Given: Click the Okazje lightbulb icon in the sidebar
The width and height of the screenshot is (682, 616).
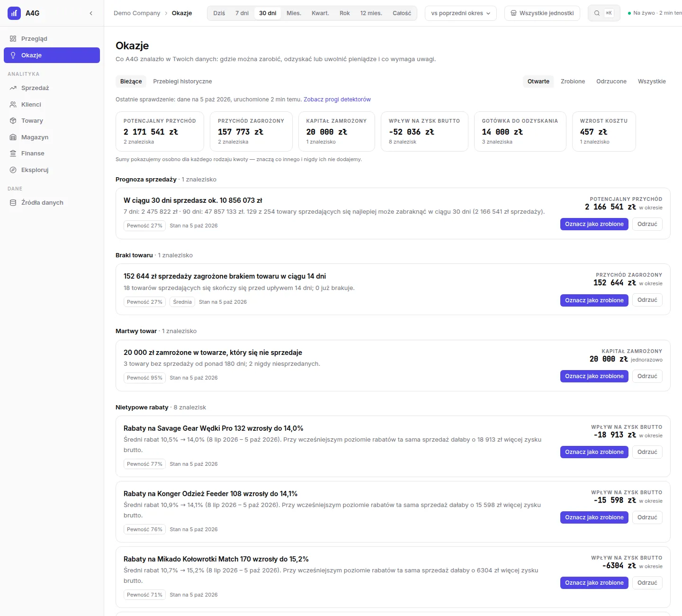Looking at the screenshot, I should pyautogui.click(x=13, y=55).
